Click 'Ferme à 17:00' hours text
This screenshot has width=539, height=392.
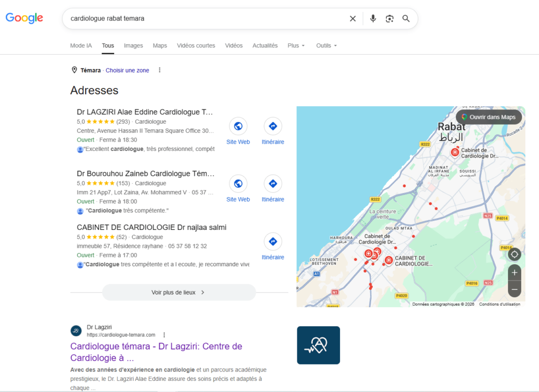[x=118, y=255]
